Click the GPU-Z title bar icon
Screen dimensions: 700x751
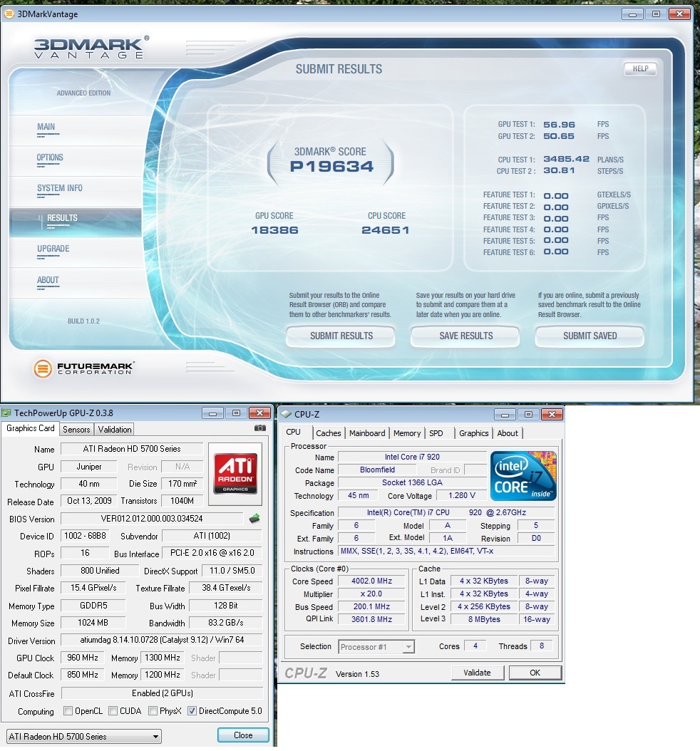click(6, 413)
